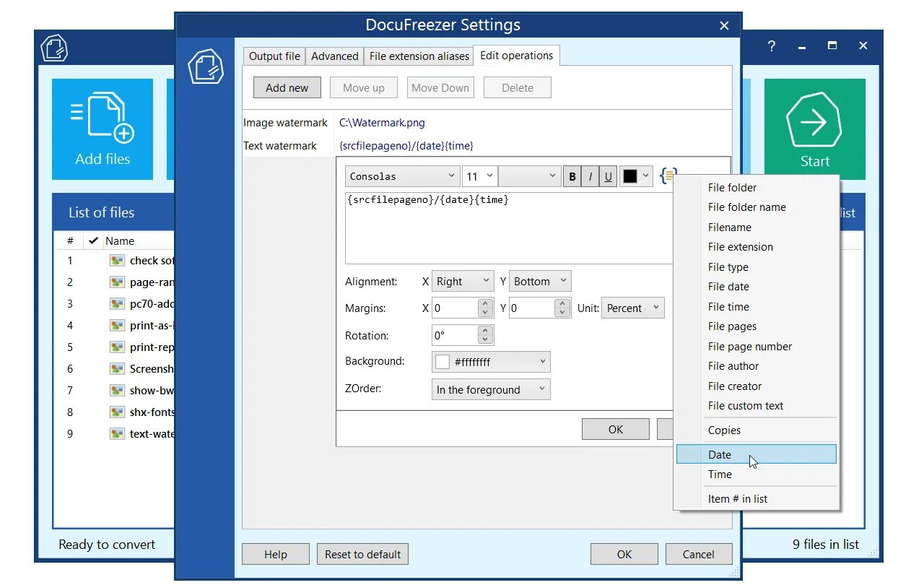The image size is (924, 585).
Task: Select the Text watermark operation row
Action: click(487, 146)
